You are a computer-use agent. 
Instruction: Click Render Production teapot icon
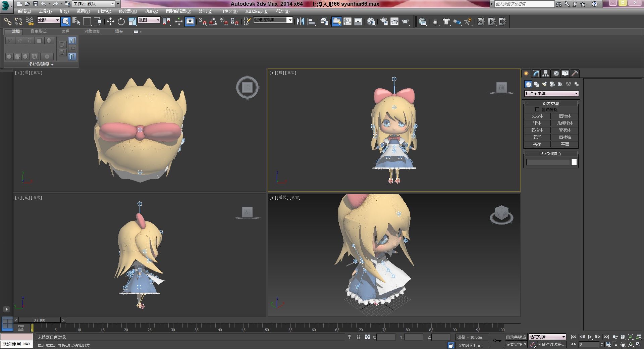pos(406,21)
